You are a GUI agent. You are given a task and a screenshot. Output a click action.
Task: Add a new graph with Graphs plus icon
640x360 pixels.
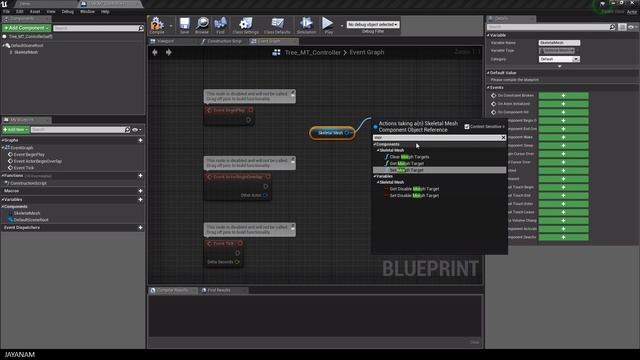click(140, 140)
